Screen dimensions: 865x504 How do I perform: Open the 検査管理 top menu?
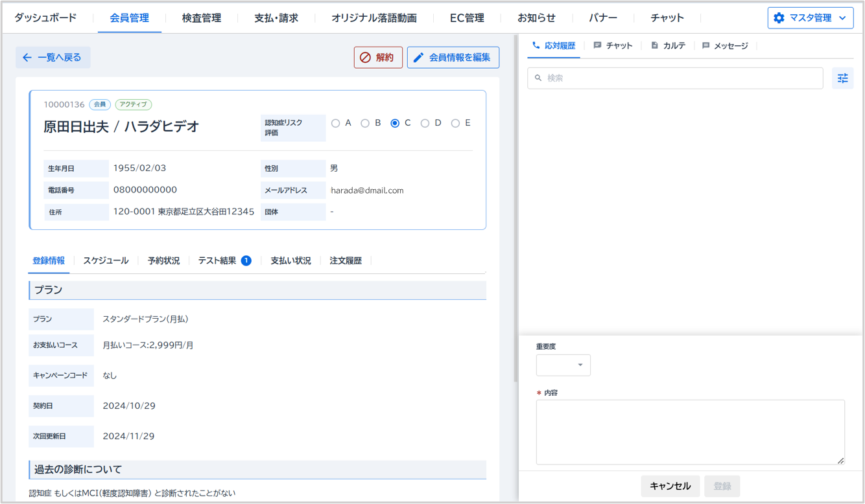point(201,18)
